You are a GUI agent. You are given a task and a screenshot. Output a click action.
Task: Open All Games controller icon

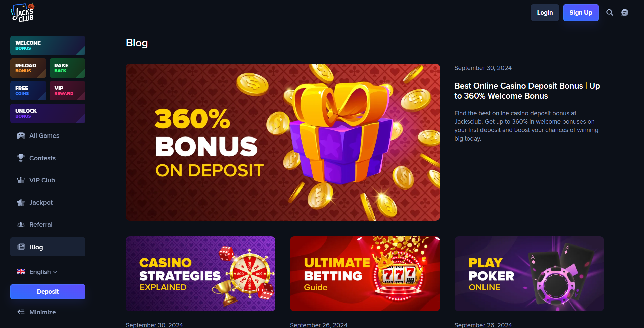coord(21,135)
